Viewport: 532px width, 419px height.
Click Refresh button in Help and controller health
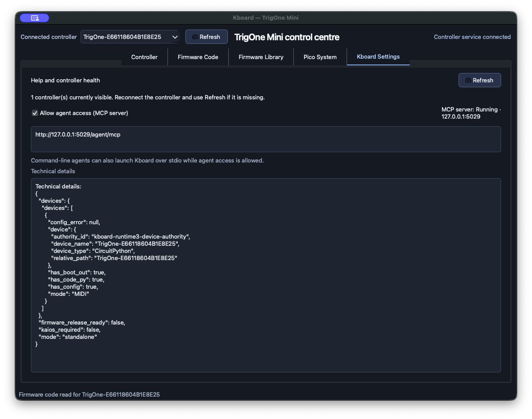pyautogui.click(x=480, y=81)
